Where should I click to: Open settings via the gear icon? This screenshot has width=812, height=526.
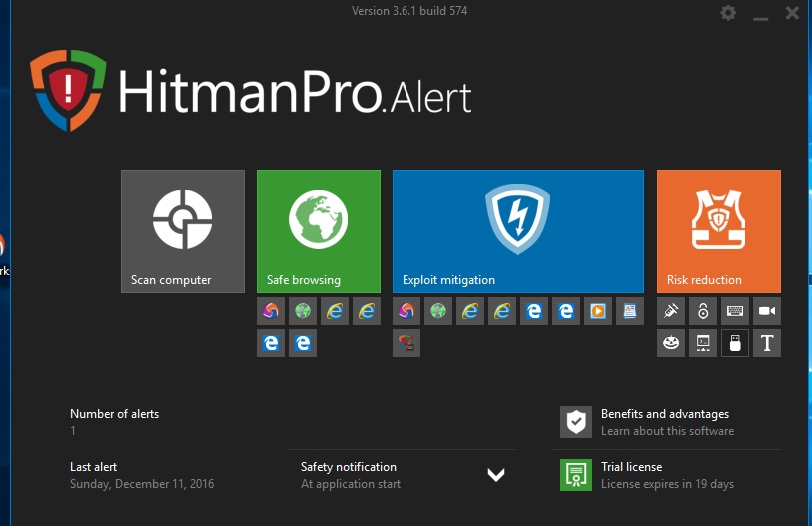728,12
